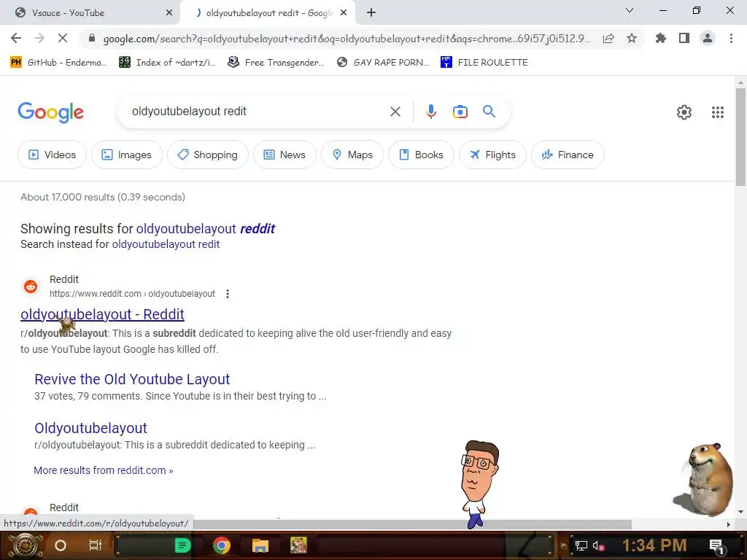Open Google Lens camera search
The image size is (747, 560).
460,112
